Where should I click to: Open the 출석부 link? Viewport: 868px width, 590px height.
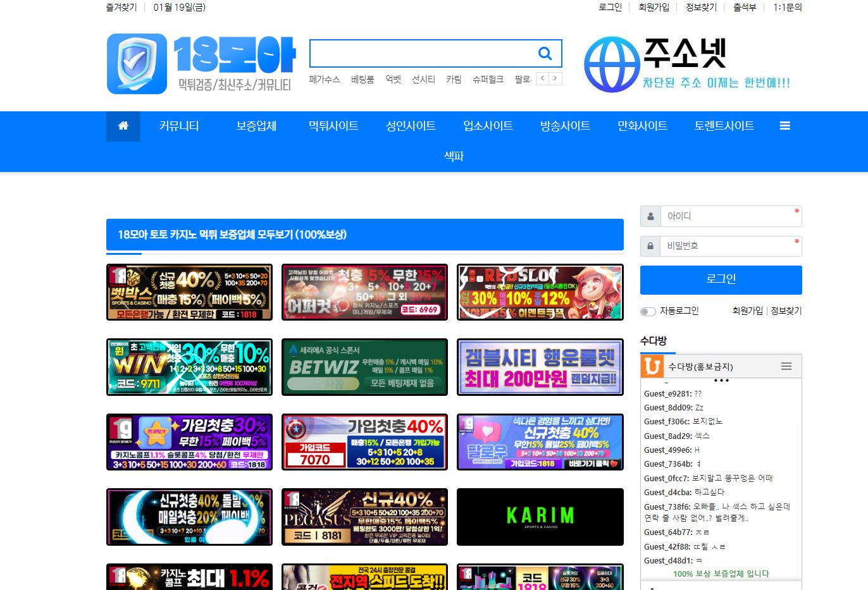745,7
